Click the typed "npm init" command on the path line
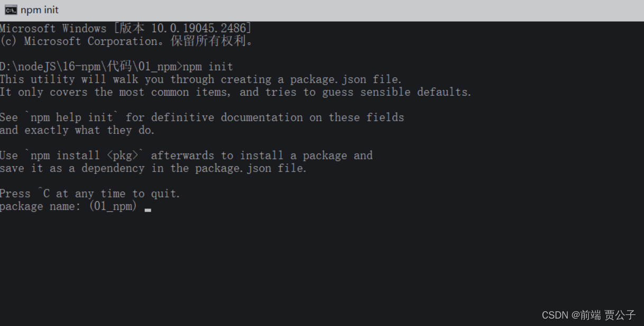644x326 pixels. click(x=208, y=67)
